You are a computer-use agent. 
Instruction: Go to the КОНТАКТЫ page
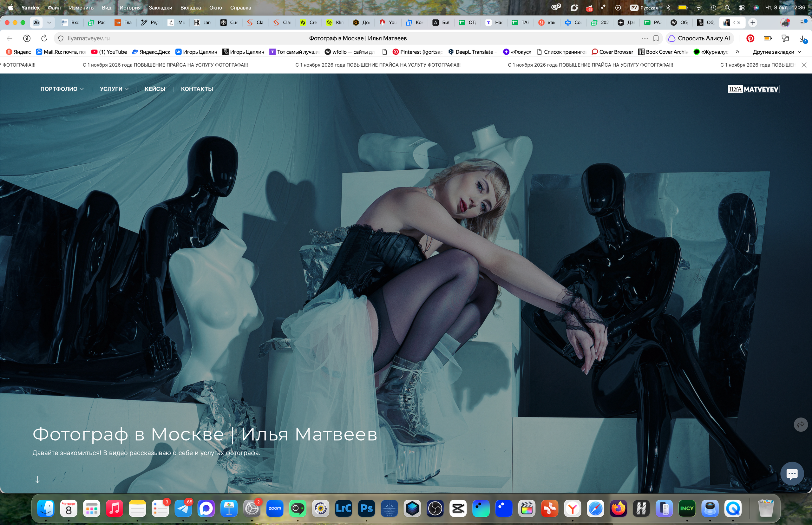pyautogui.click(x=197, y=89)
